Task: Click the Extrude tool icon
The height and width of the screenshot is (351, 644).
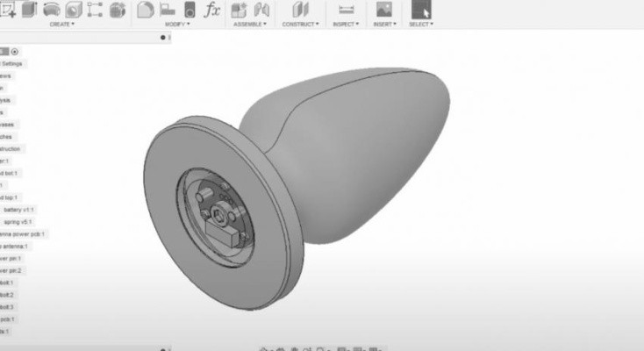Action: point(29,10)
